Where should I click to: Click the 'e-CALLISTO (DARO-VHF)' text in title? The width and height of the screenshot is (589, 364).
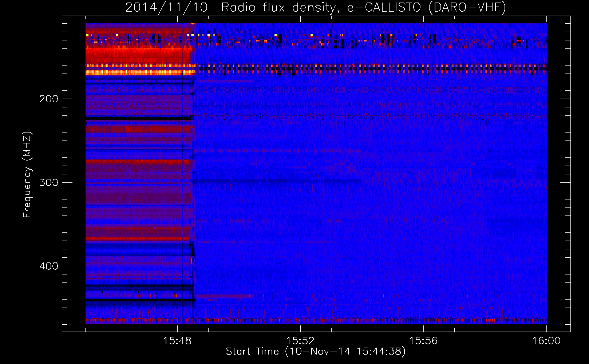(x=426, y=8)
